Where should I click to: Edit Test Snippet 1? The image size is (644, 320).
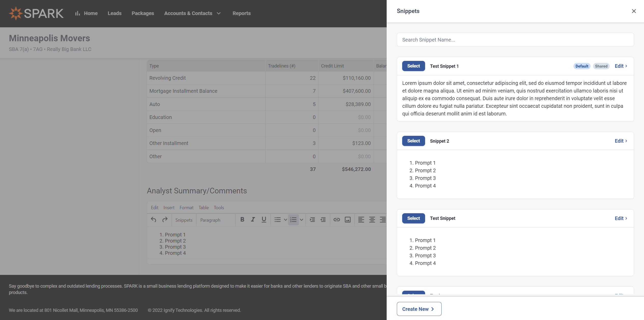(x=621, y=66)
